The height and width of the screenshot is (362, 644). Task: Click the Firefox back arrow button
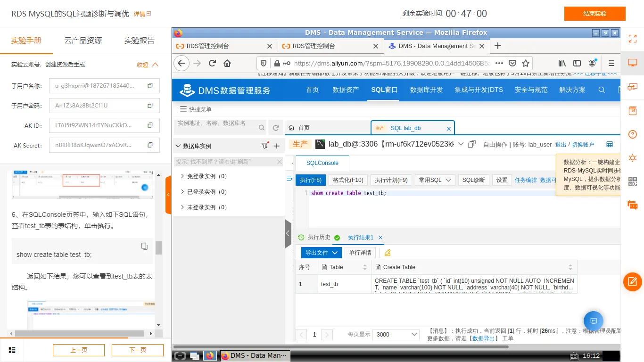click(x=182, y=63)
